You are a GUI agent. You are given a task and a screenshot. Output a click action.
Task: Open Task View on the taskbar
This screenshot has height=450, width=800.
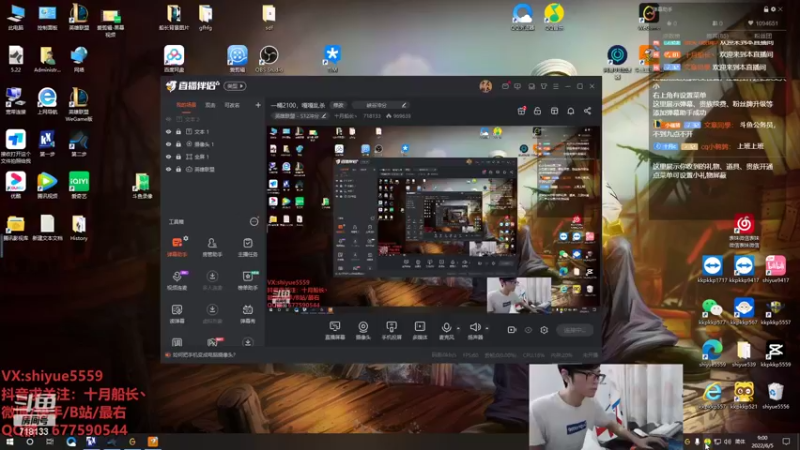49,442
